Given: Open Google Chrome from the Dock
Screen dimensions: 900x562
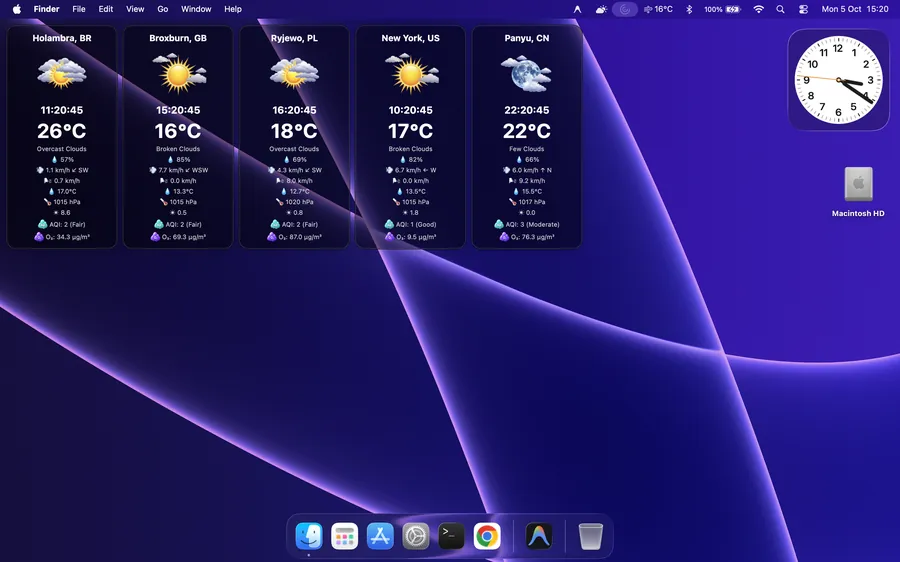Looking at the screenshot, I should pos(487,536).
